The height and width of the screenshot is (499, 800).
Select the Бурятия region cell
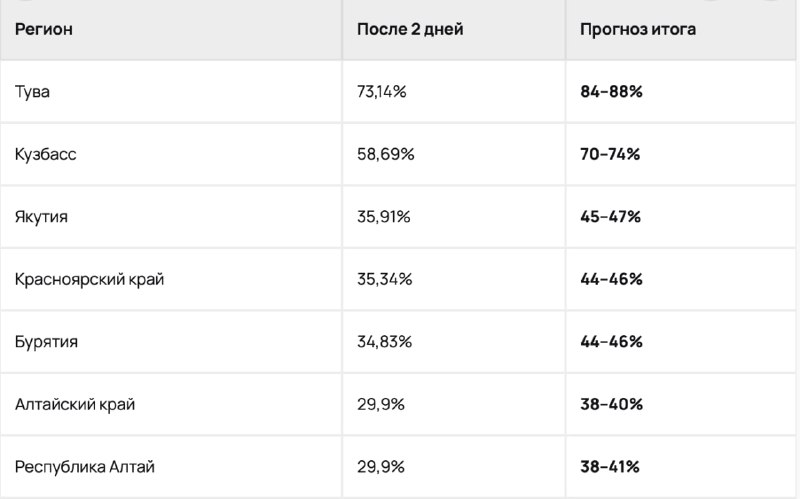click(x=46, y=341)
